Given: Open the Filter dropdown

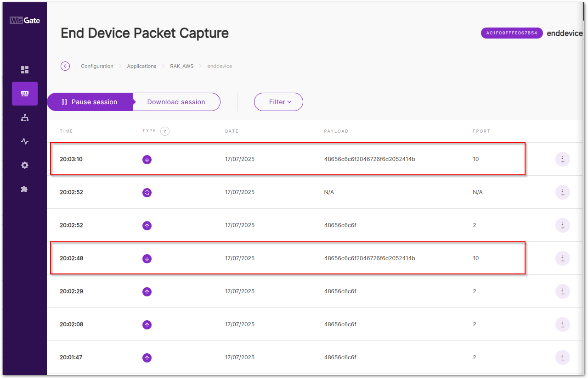Looking at the screenshot, I should 278,101.
